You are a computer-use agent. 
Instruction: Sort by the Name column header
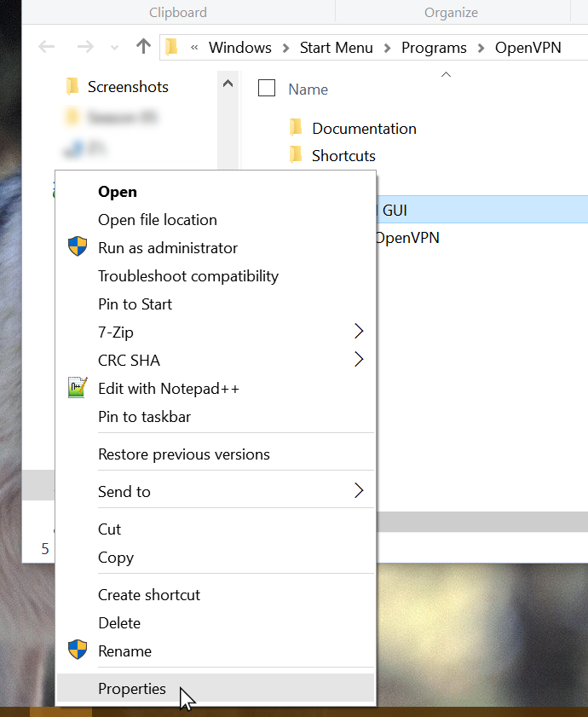pos(308,90)
